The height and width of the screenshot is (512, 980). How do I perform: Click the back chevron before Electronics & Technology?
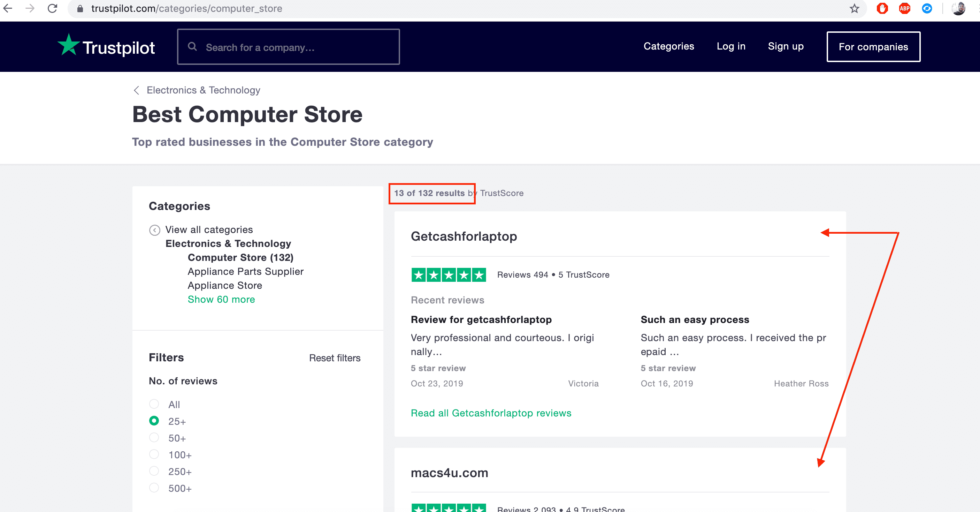[137, 90]
